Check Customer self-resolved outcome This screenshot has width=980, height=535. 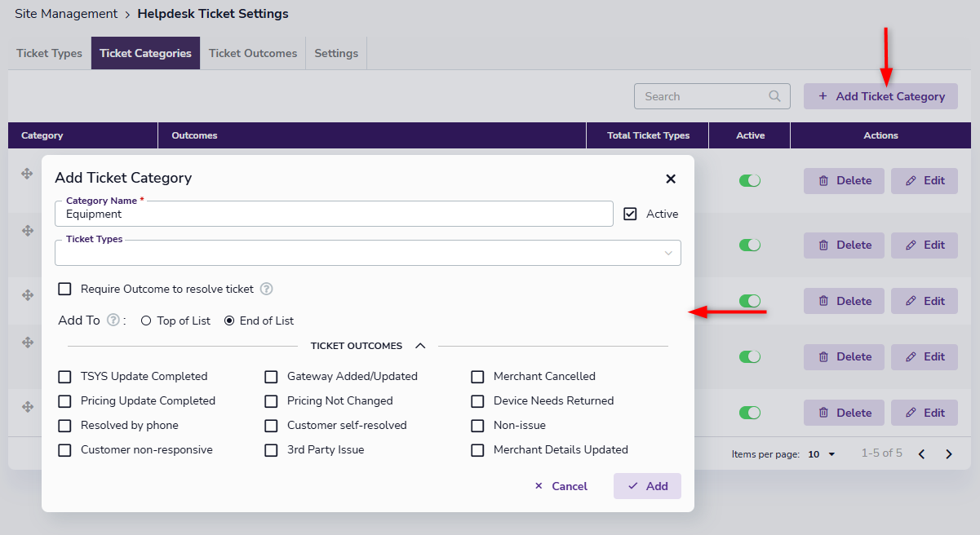[271, 426]
